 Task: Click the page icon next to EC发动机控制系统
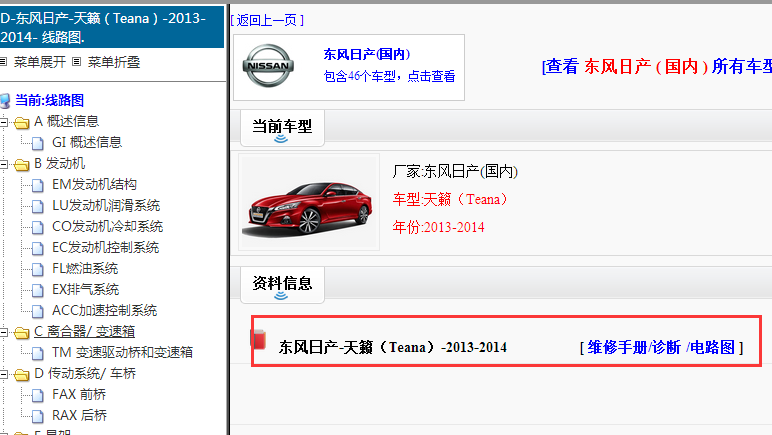(x=38, y=248)
